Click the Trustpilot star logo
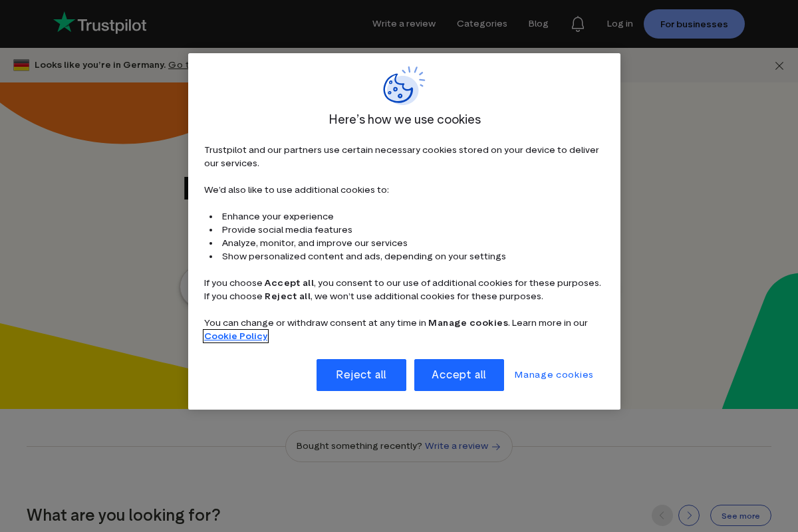 [x=65, y=21]
